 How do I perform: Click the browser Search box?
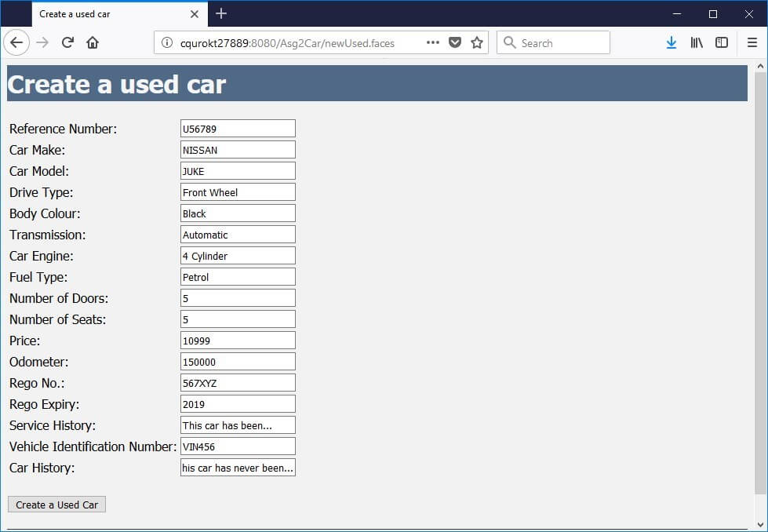pyautogui.click(x=553, y=42)
